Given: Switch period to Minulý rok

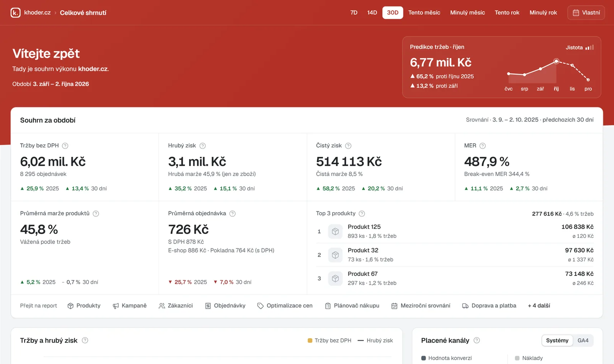Looking at the screenshot, I should (543, 13).
